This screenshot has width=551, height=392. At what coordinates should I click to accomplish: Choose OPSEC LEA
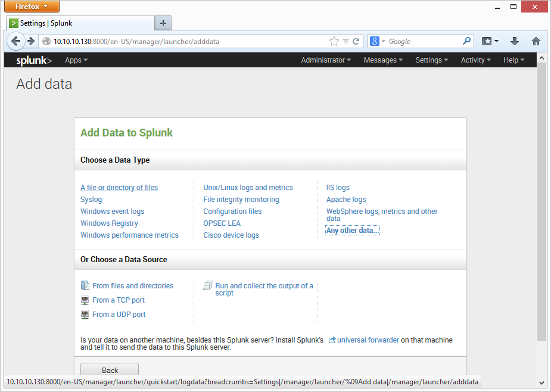pos(222,223)
